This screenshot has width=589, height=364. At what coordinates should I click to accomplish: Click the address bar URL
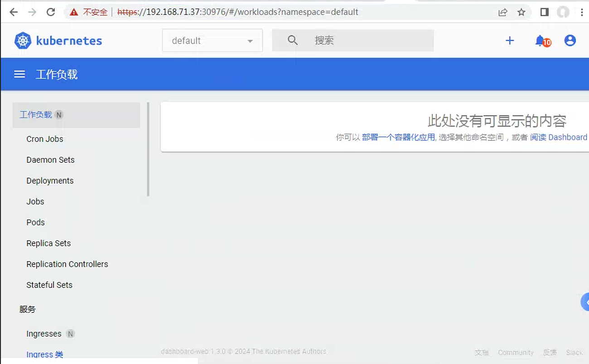[238, 12]
